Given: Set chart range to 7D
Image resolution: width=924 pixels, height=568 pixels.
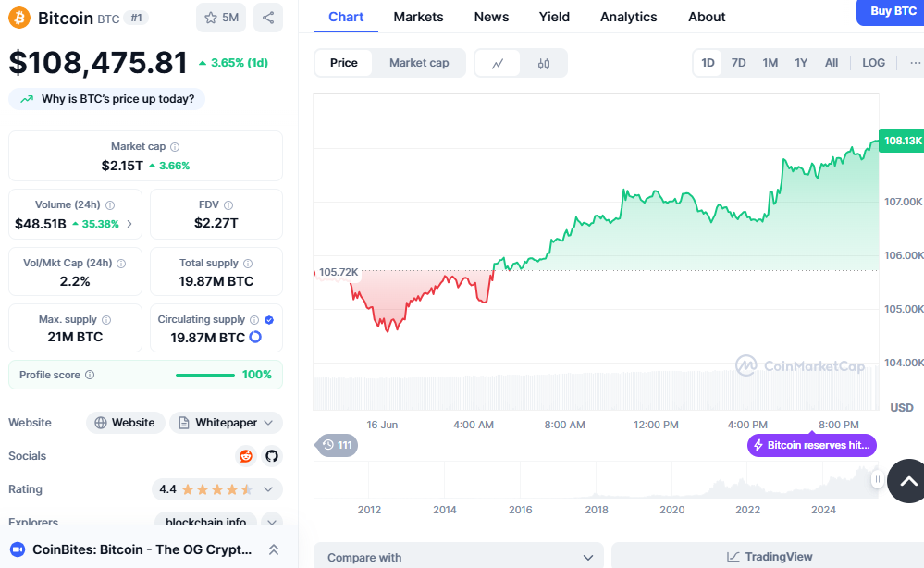Looking at the screenshot, I should click(738, 63).
